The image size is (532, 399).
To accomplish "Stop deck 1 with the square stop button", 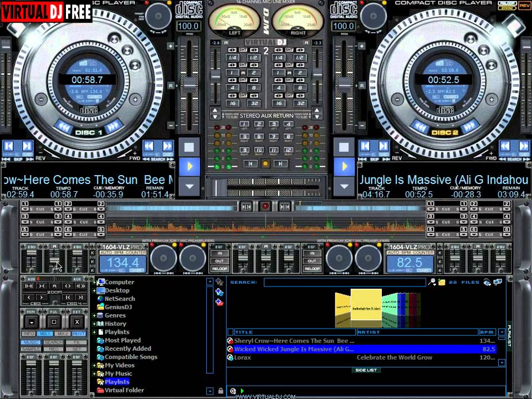I will click(x=190, y=147).
